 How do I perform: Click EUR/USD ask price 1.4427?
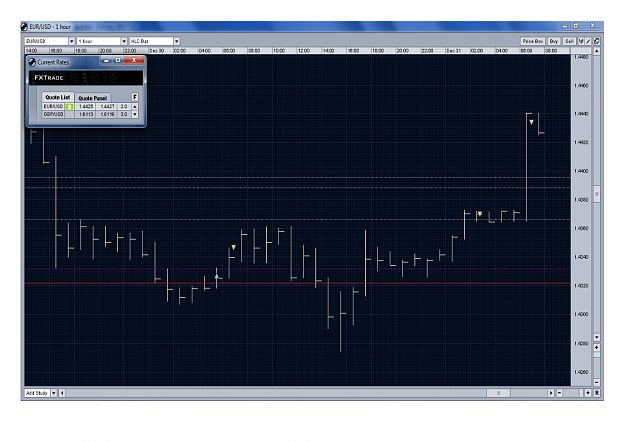pos(107,106)
